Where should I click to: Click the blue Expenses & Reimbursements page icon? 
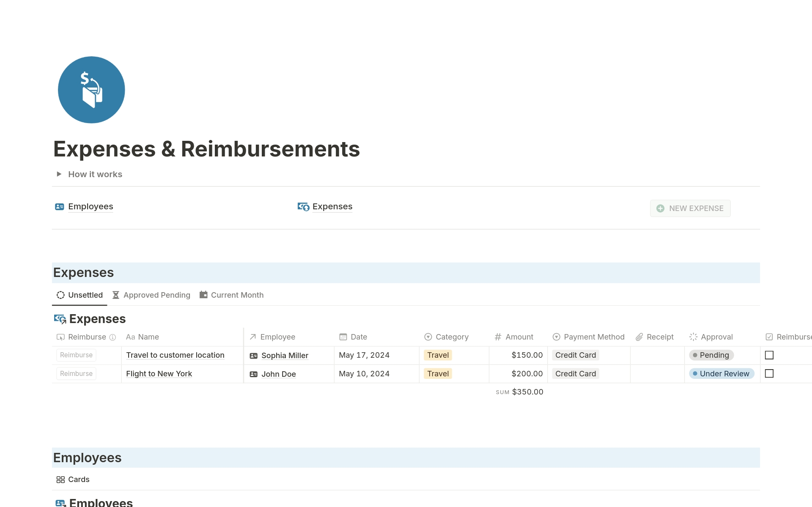tap(91, 90)
